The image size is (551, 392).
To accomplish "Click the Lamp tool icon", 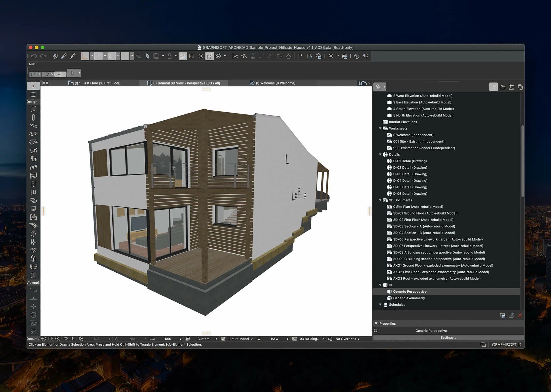I will pos(33,250).
